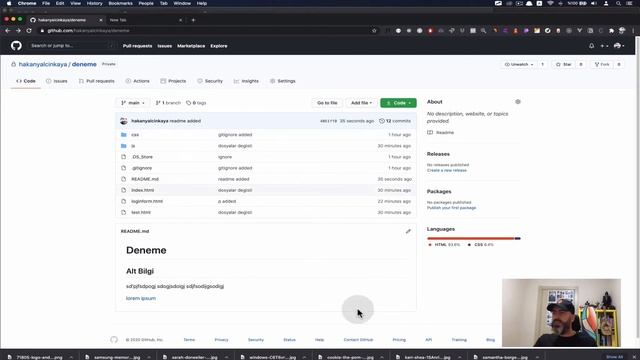Image resolution: width=640 pixels, height=360 pixels.
Task: Click the HTML language color dot
Action: (x=430, y=245)
